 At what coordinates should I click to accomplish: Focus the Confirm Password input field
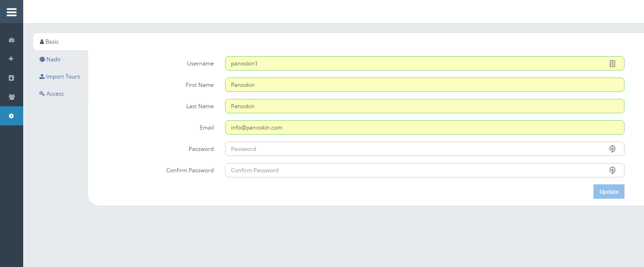[425, 170]
